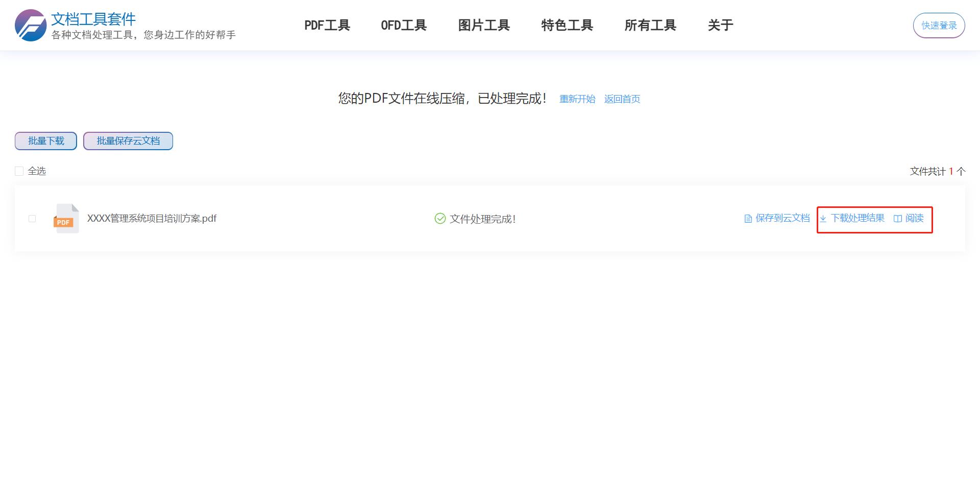Open the 关于 page from the navigation
This screenshot has width=980, height=495.
[720, 25]
